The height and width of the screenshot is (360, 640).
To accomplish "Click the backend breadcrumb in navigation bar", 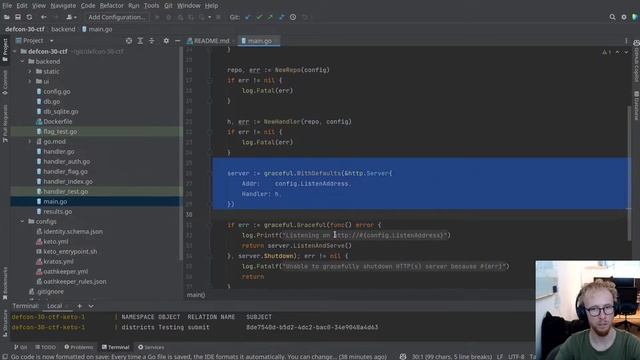I will click(x=63, y=29).
